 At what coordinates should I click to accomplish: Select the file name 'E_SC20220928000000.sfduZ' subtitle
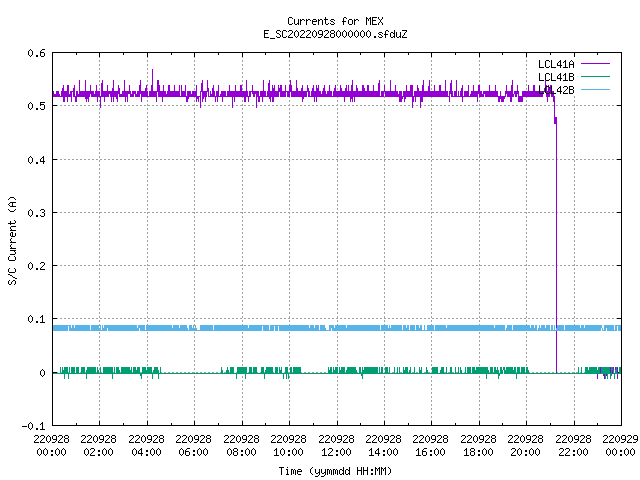335,34
